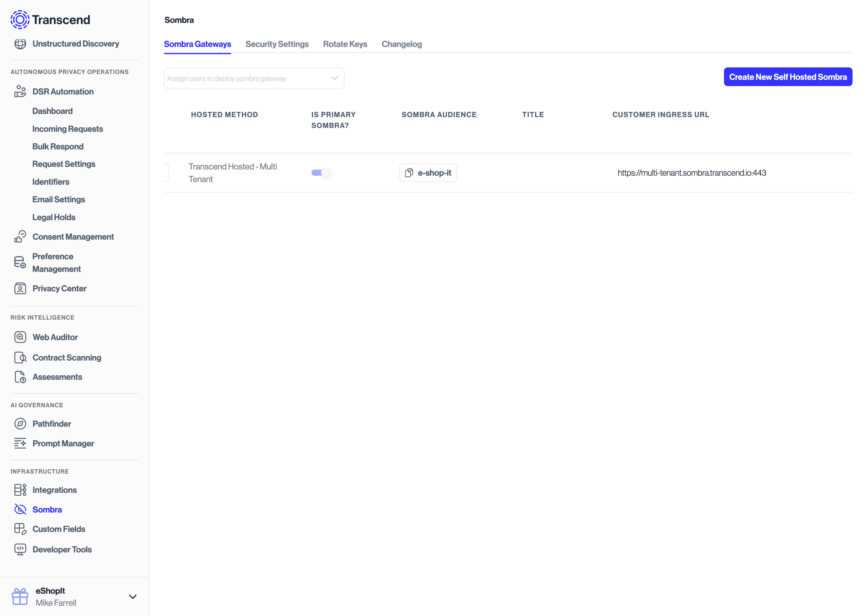Image resolution: width=867 pixels, height=616 pixels.
Task: Click the Preference Management icon
Action: point(20,262)
